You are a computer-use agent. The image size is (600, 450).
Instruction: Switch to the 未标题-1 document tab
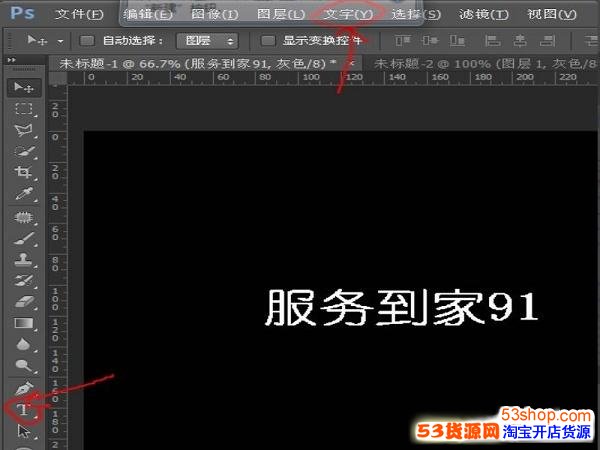tap(197, 64)
